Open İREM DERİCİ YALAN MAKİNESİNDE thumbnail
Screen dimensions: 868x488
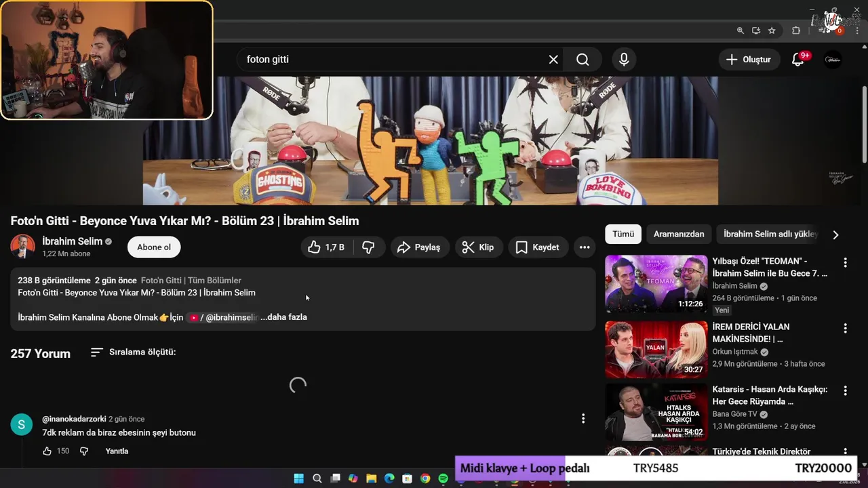click(x=656, y=350)
